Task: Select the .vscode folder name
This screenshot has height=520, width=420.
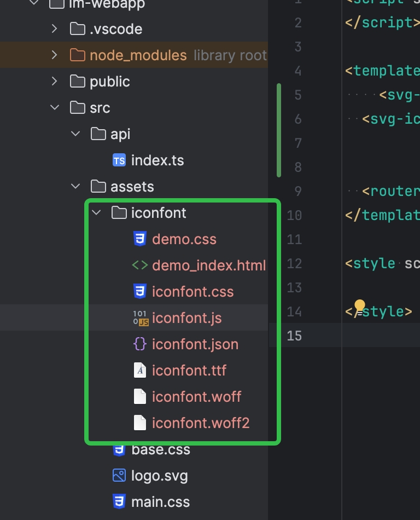Action: pyautogui.click(x=116, y=29)
